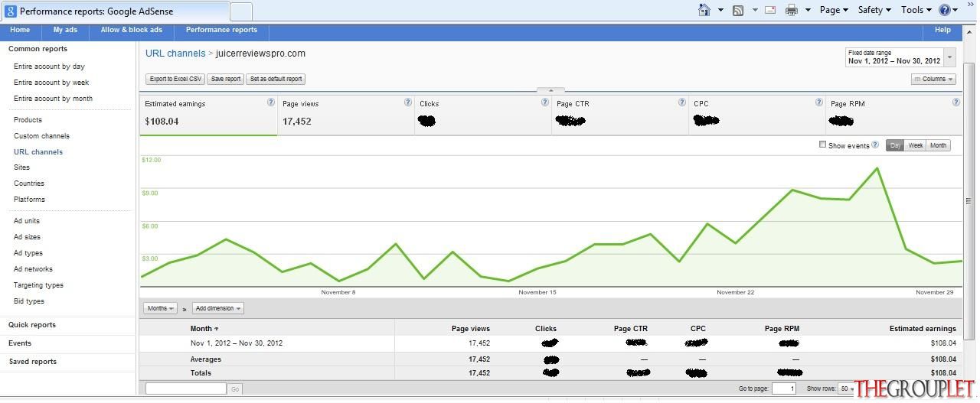Open help tooltip for CPC metric
Image resolution: width=980 pixels, height=403 pixels.
tap(819, 102)
